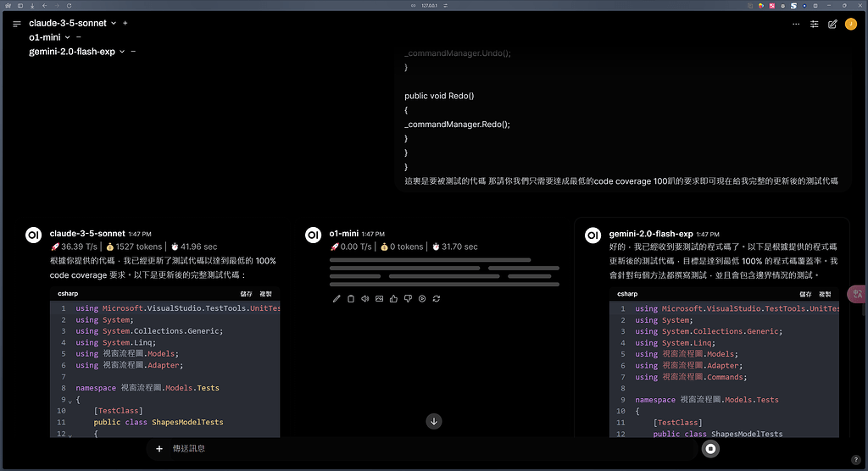868x471 pixels.
Task: Start a new chat with pencil icon
Action: pyautogui.click(x=832, y=24)
